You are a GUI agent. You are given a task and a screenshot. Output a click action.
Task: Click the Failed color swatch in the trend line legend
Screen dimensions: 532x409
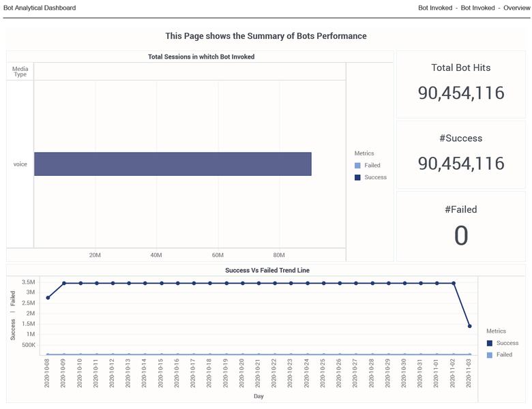pyautogui.click(x=489, y=355)
